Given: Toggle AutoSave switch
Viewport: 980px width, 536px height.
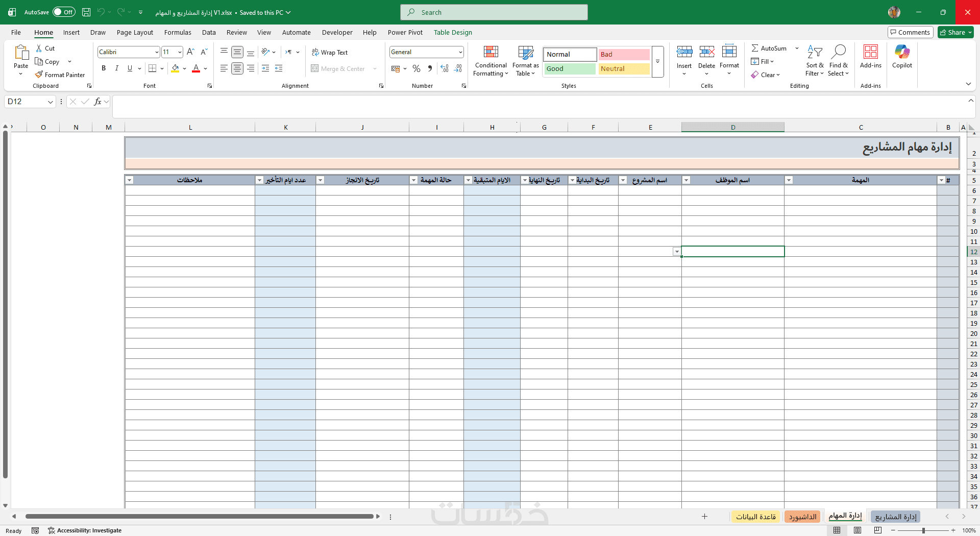Looking at the screenshot, I should click(64, 12).
